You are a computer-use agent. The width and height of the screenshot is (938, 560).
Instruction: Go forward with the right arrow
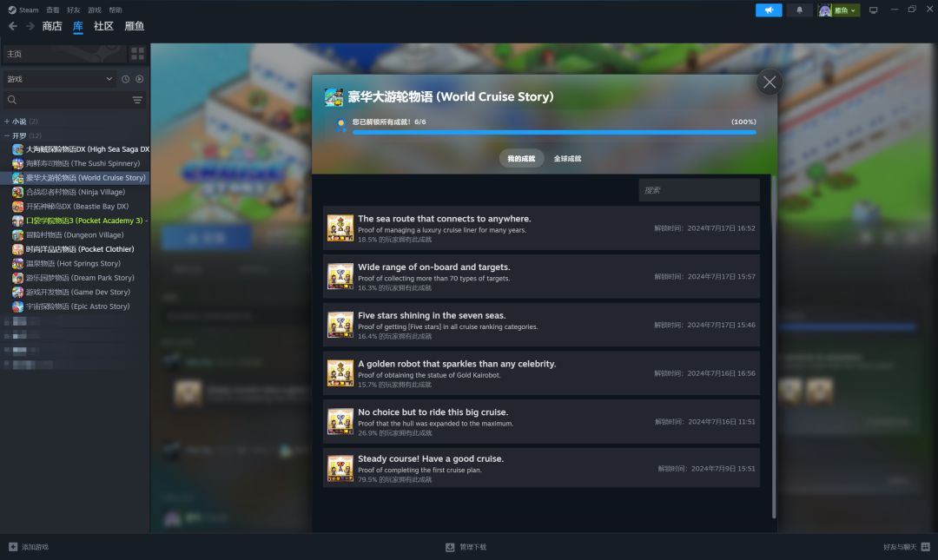[x=30, y=26]
